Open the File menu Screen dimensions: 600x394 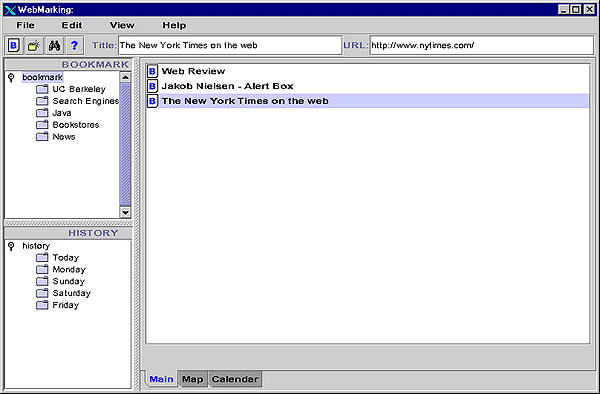point(25,25)
